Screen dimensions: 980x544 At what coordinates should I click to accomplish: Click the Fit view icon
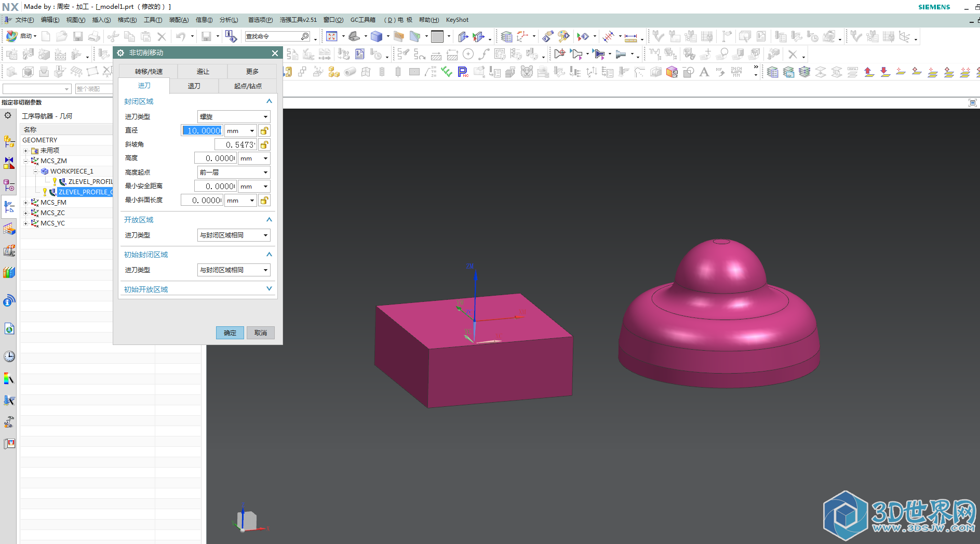click(x=332, y=36)
